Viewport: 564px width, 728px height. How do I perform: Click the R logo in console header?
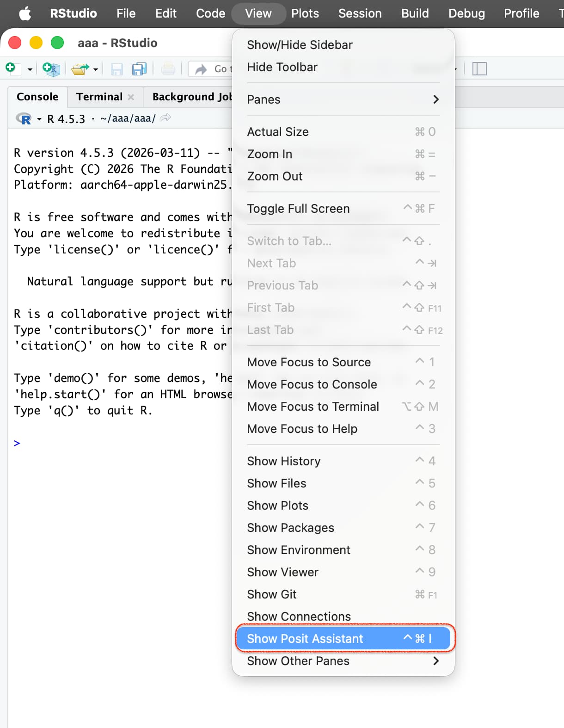24,119
